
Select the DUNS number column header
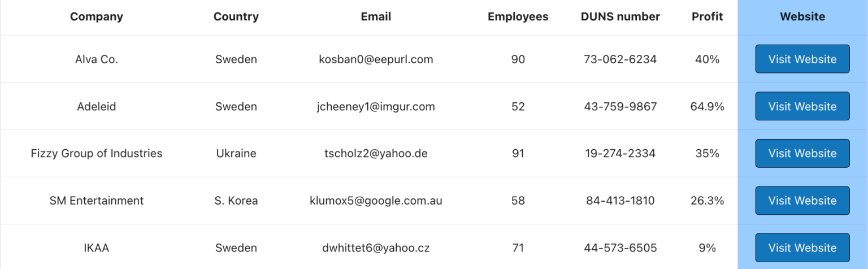620,17
